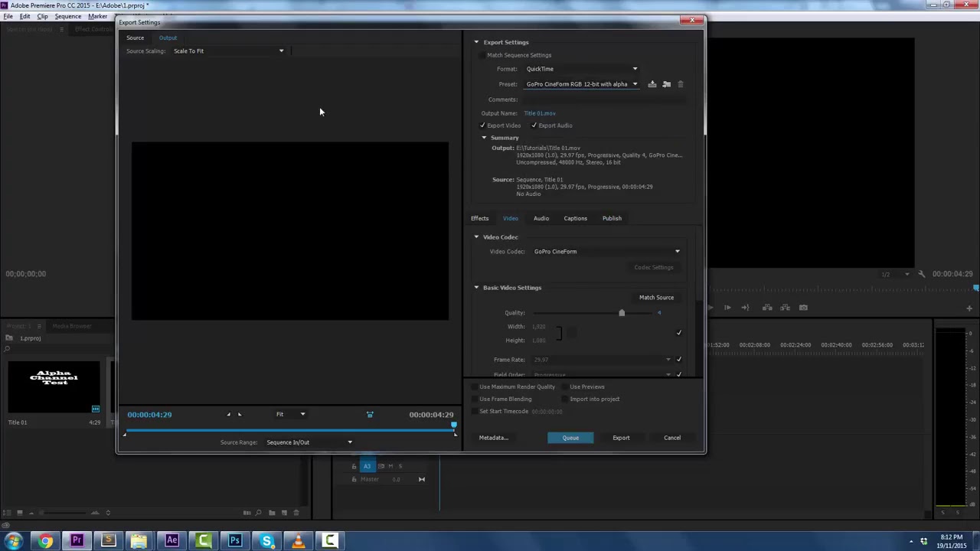This screenshot has width=980, height=551.
Task: Enable the Set Start Timecode checkbox
Action: pyautogui.click(x=474, y=412)
